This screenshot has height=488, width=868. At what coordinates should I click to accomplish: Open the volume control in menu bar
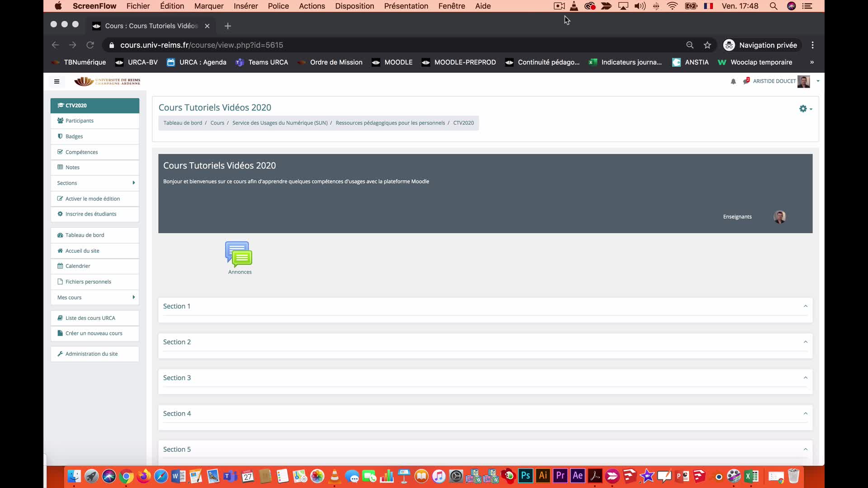coord(640,6)
